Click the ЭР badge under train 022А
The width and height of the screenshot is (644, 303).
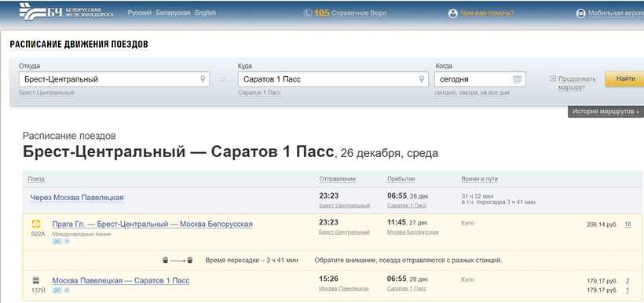(57, 242)
